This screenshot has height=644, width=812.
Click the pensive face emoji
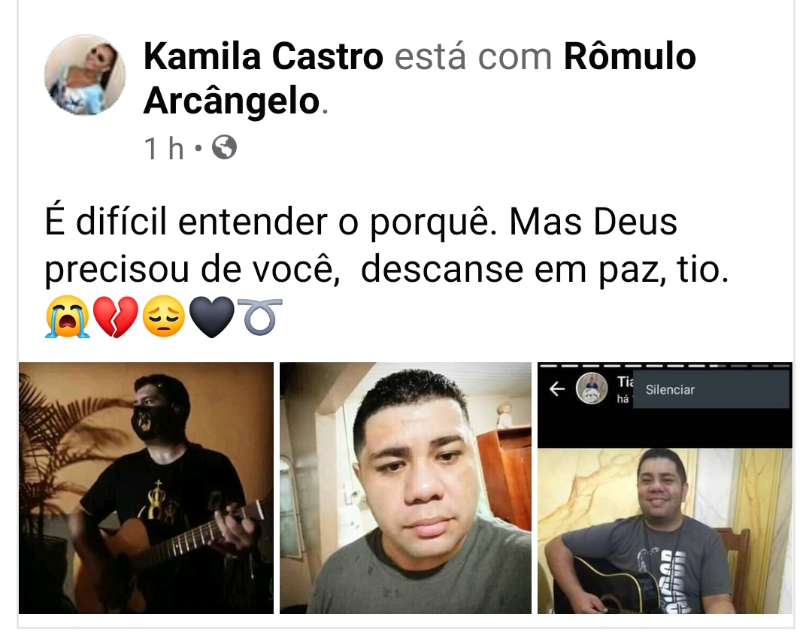163,317
